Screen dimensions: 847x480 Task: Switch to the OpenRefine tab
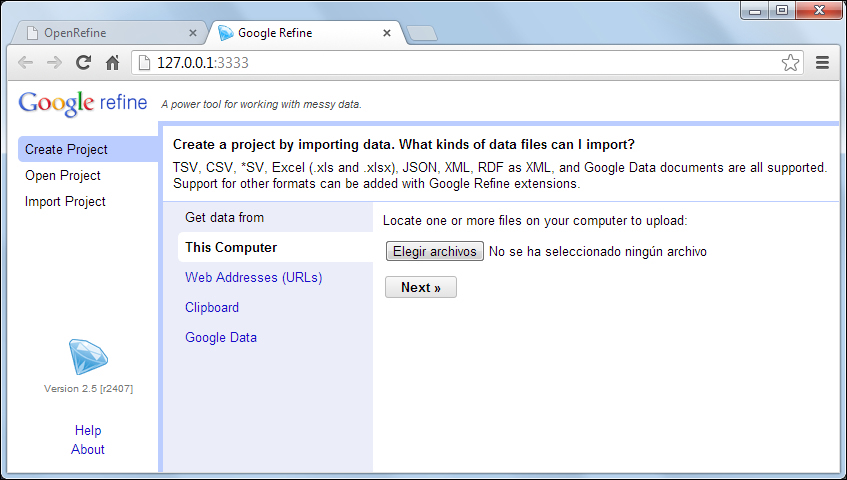[x=108, y=33]
